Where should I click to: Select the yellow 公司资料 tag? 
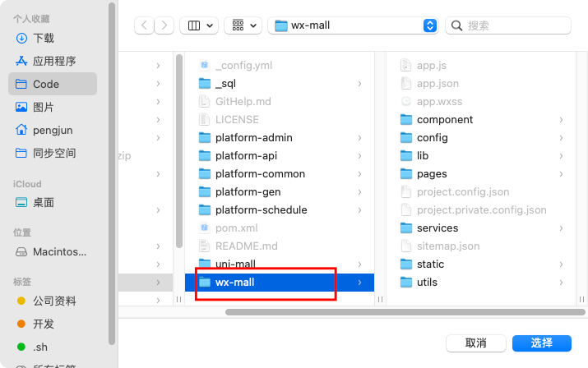coord(52,301)
